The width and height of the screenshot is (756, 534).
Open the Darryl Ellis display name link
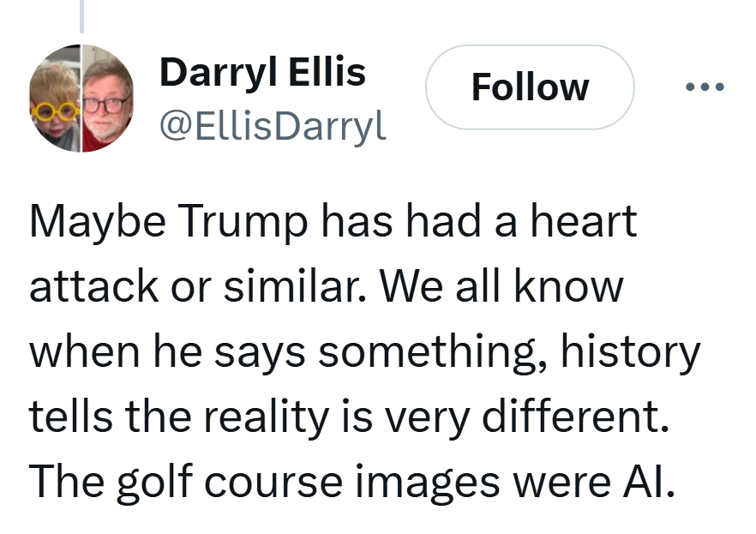pyautogui.click(x=262, y=74)
